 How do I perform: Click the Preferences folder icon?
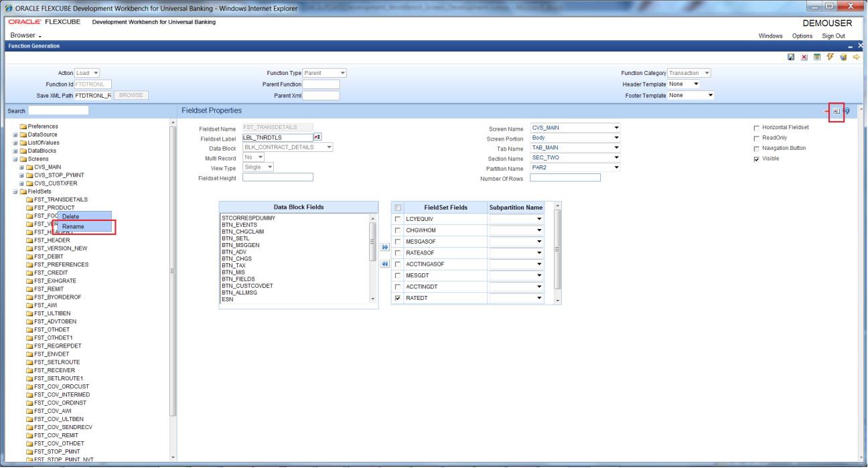pyautogui.click(x=23, y=126)
